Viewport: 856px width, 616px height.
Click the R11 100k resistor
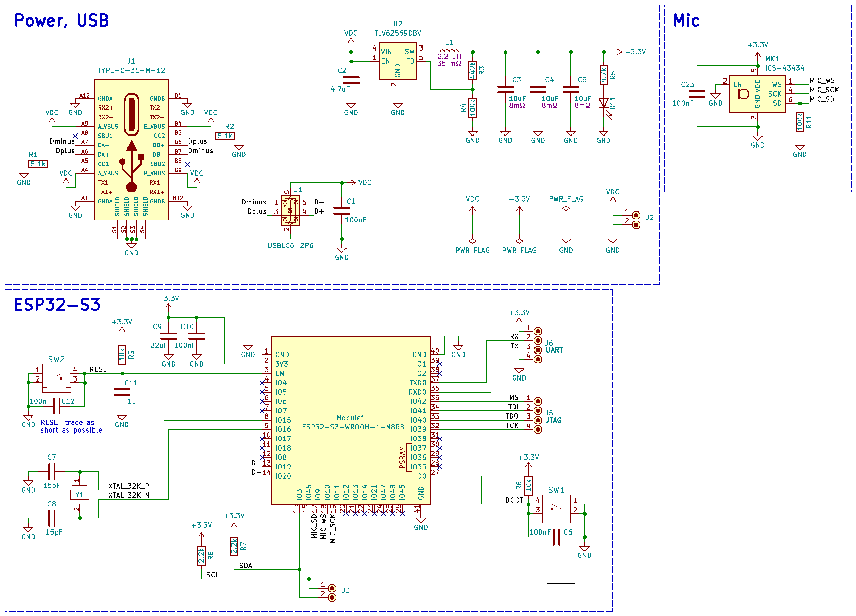pos(800,122)
